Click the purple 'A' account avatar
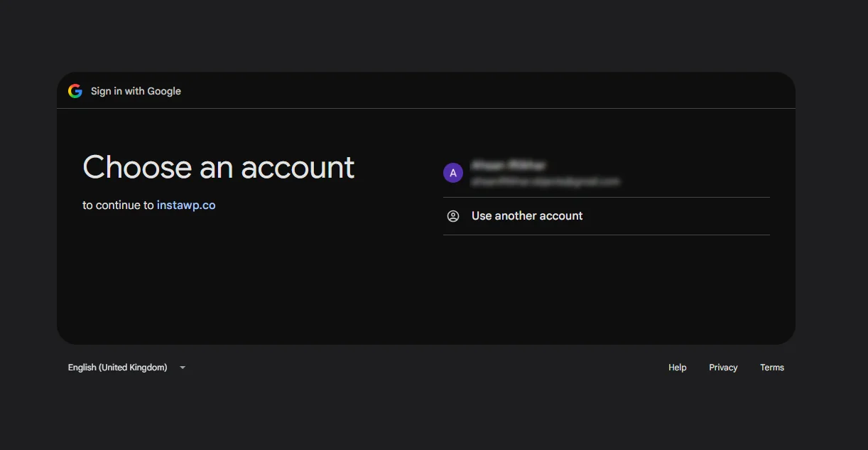 [x=453, y=173]
